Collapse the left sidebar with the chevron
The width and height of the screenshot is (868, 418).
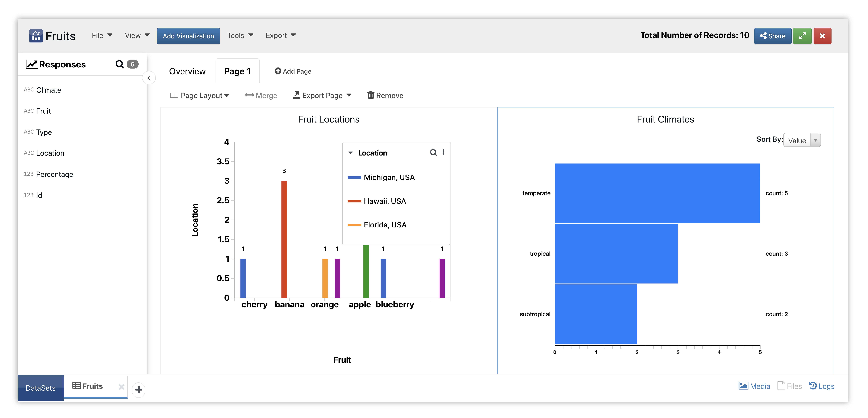(x=149, y=78)
